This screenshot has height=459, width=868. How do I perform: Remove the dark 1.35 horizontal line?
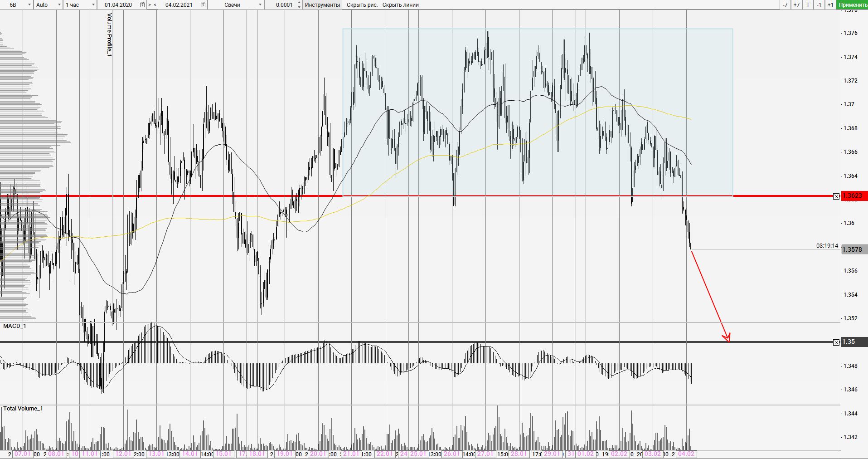tap(836, 342)
